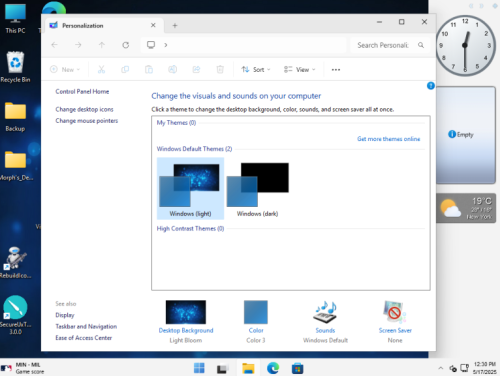
Task: Click the Forward navigation arrow
Action: 78,45
